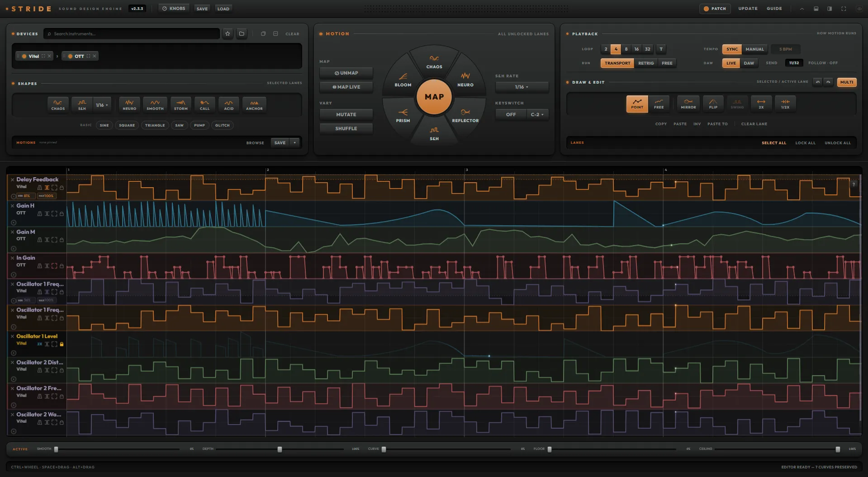Activate the POINT draw tool
The width and height of the screenshot is (868, 477).
637,104
